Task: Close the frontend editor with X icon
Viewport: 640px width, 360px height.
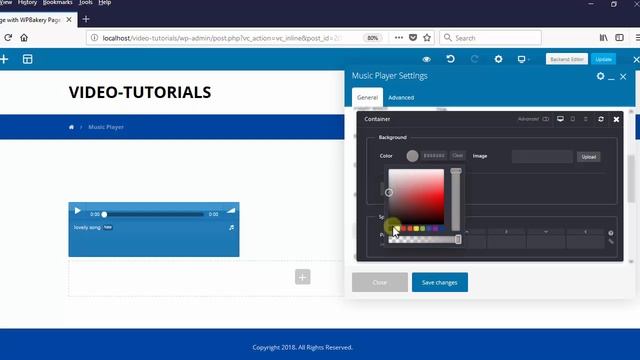Action: click(636, 60)
